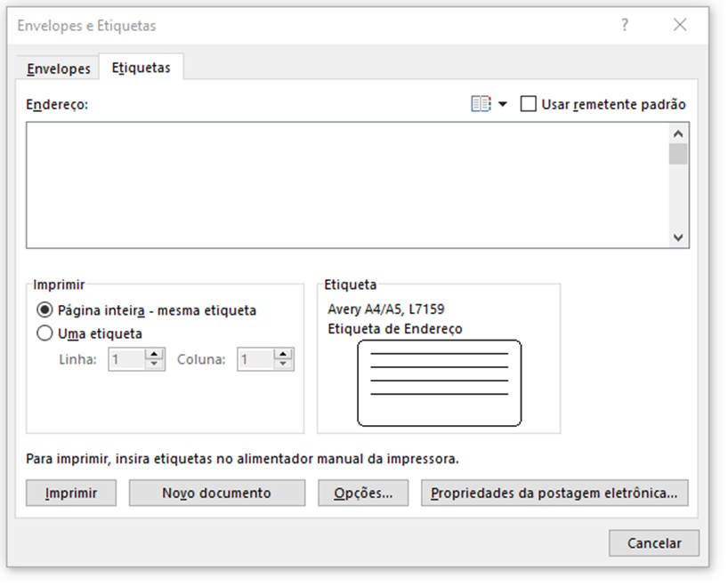Open the Opções... button
The width and height of the screenshot is (728, 586).
point(363,493)
